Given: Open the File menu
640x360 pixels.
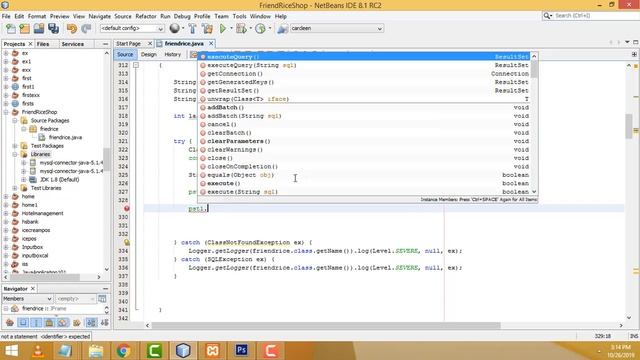Looking at the screenshot, I should [6, 16].
